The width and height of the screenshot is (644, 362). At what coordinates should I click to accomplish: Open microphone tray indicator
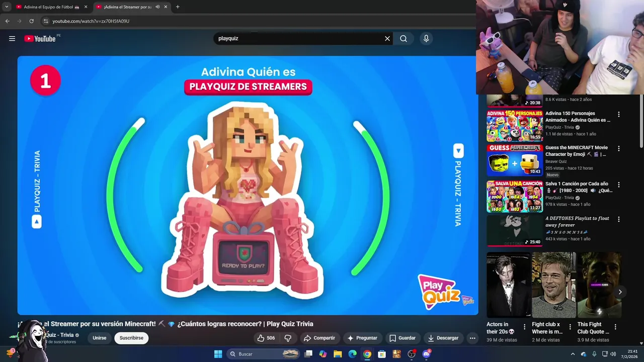[x=594, y=354]
